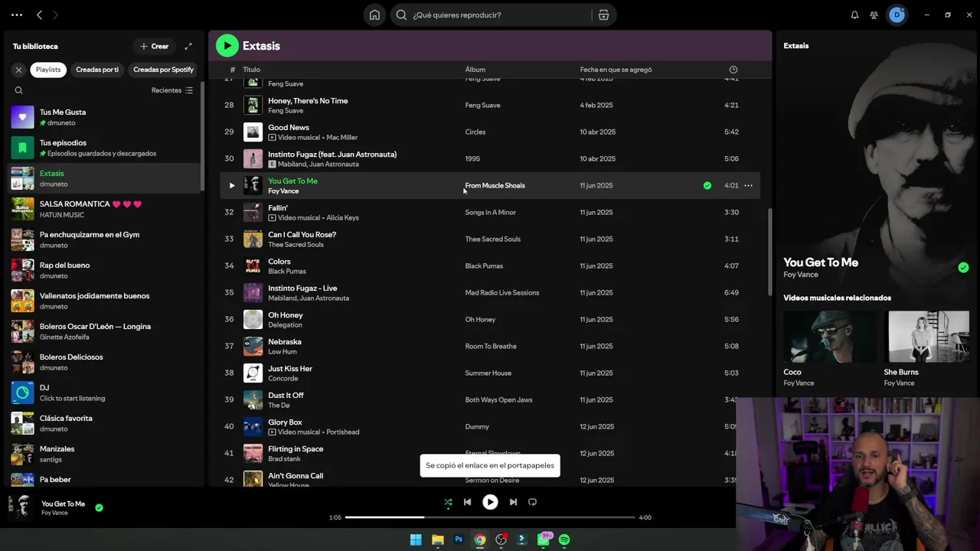Image resolution: width=980 pixels, height=551 pixels.
Task: Toggle the Playlists filter chip
Action: click(47, 70)
